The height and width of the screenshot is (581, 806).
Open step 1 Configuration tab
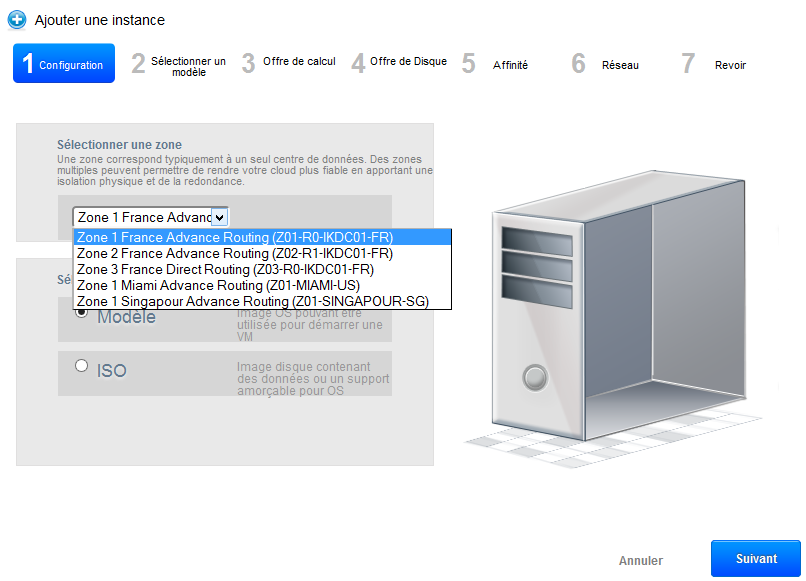[x=64, y=65]
